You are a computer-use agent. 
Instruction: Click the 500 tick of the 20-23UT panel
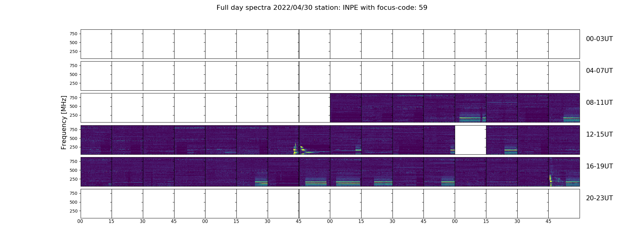click(x=74, y=202)
